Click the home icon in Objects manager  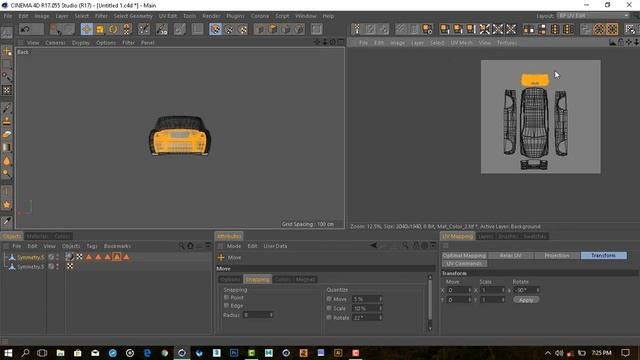coord(190,246)
